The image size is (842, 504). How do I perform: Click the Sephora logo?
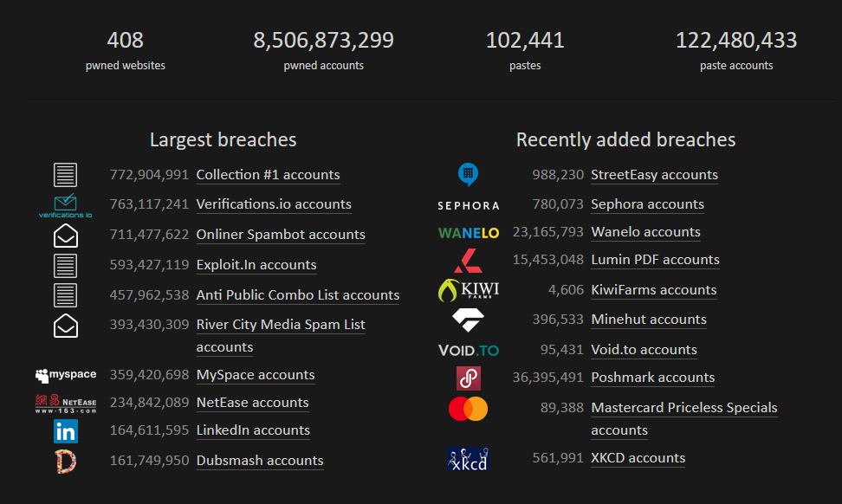(468, 205)
